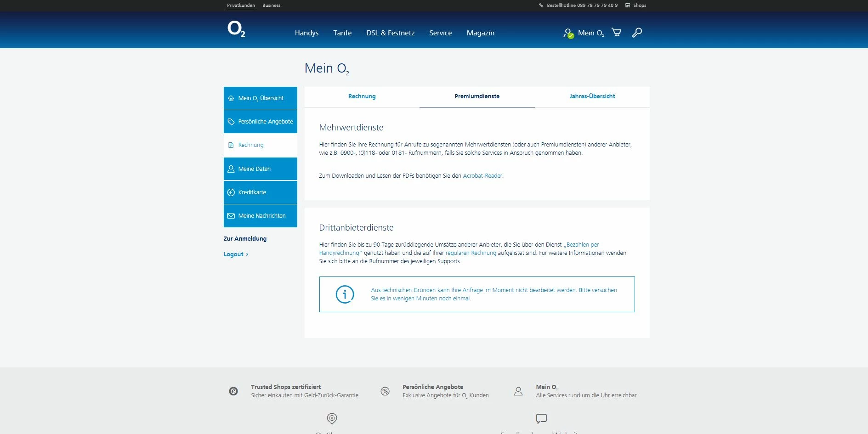This screenshot has height=434, width=868.
Task: Click the Mein O2 page title
Action: (x=327, y=68)
